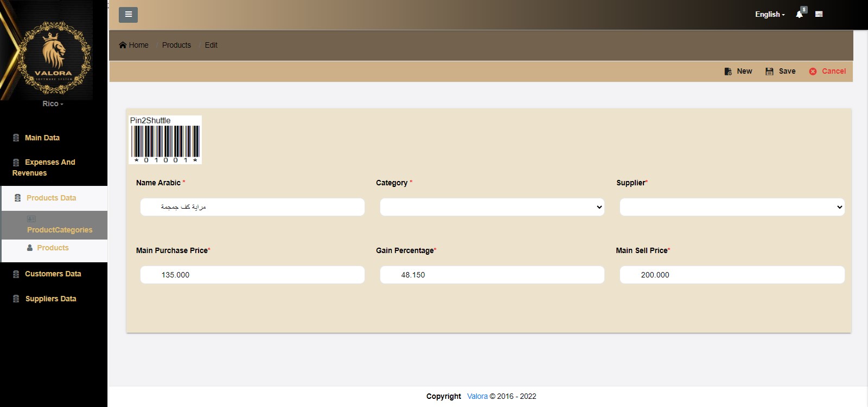Image resolution: width=868 pixels, height=407 pixels.
Task: Collapse the Products Data menu
Action: point(51,198)
